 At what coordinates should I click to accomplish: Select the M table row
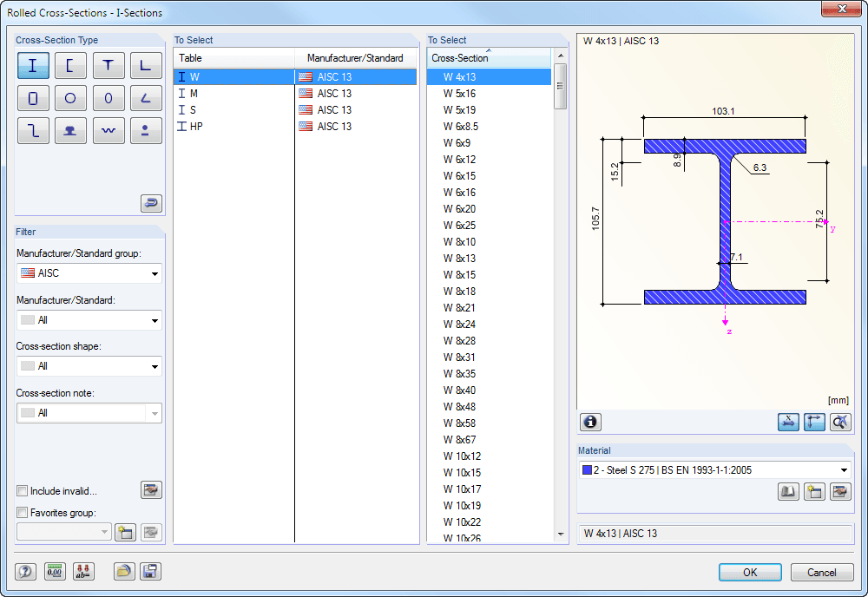pyautogui.click(x=295, y=94)
